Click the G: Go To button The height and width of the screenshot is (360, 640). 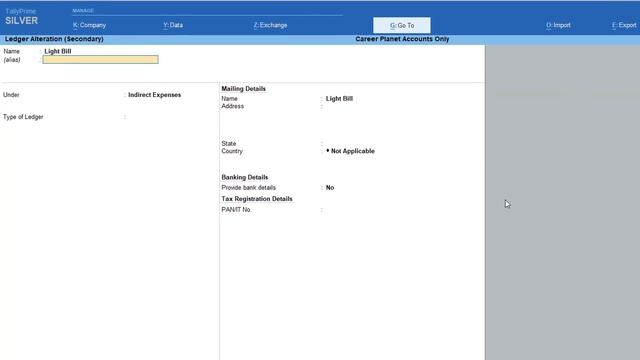click(x=402, y=25)
